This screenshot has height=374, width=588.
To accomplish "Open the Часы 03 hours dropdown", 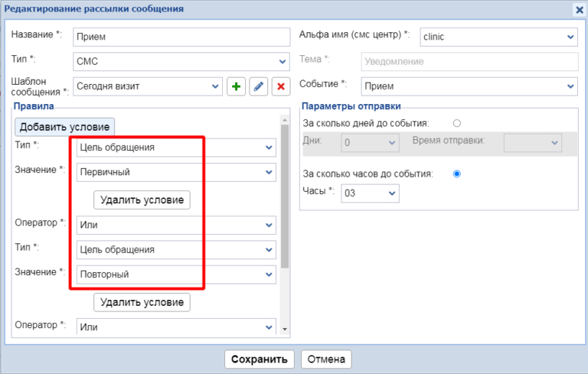I will pyautogui.click(x=370, y=192).
